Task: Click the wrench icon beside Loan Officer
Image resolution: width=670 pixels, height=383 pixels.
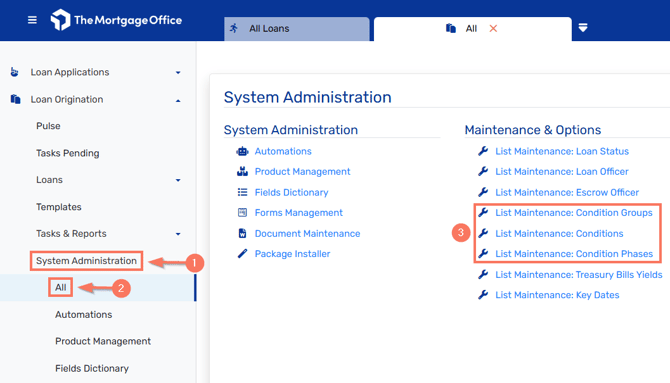Action: click(x=483, y=171)
